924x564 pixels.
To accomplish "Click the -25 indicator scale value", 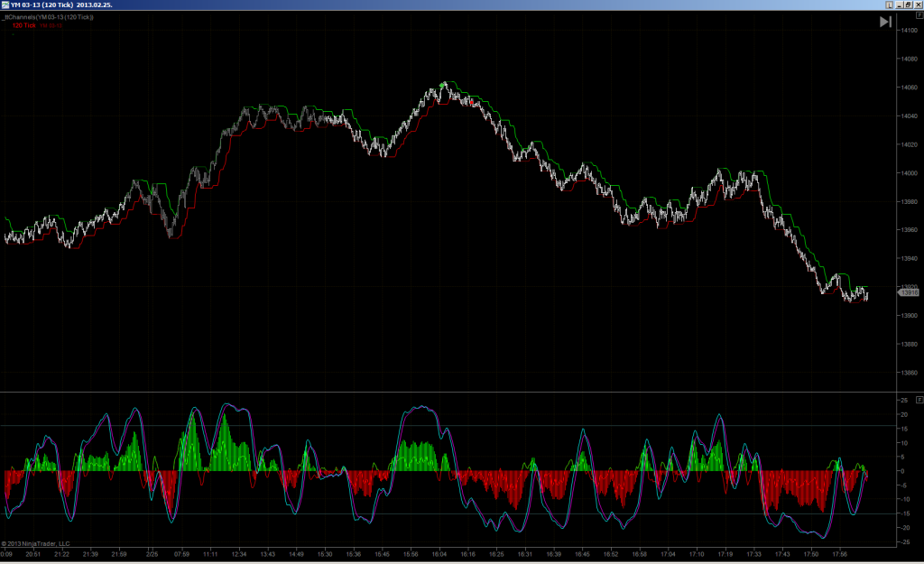I will pos(903,542).
